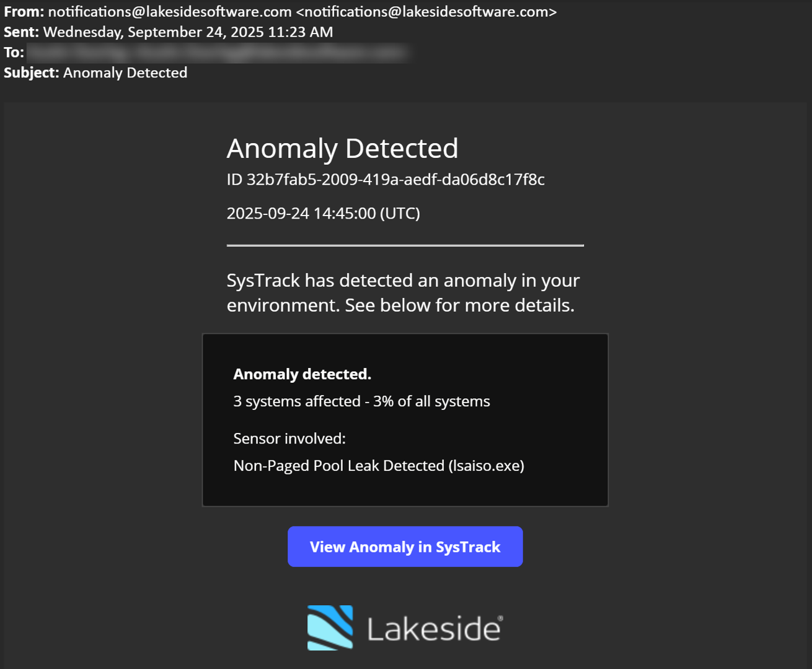The width and height of the screenshot is (812, 669).
Task: Click the Sensor involved label
Action: [x=289, y=439]
